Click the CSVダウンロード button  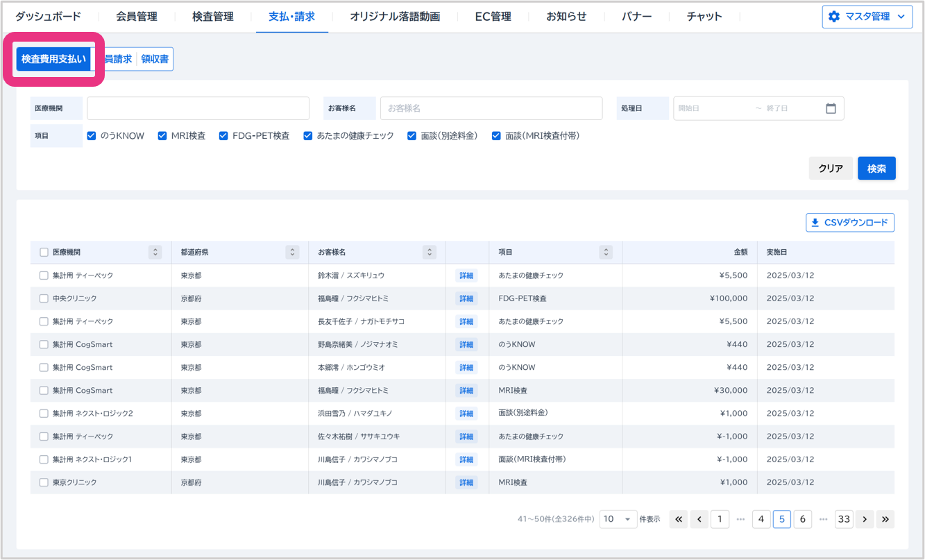click(850, 223)
